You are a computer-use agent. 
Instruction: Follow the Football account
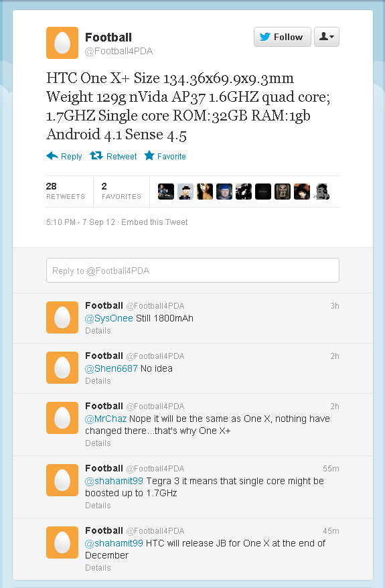click(x=283, y=37)
